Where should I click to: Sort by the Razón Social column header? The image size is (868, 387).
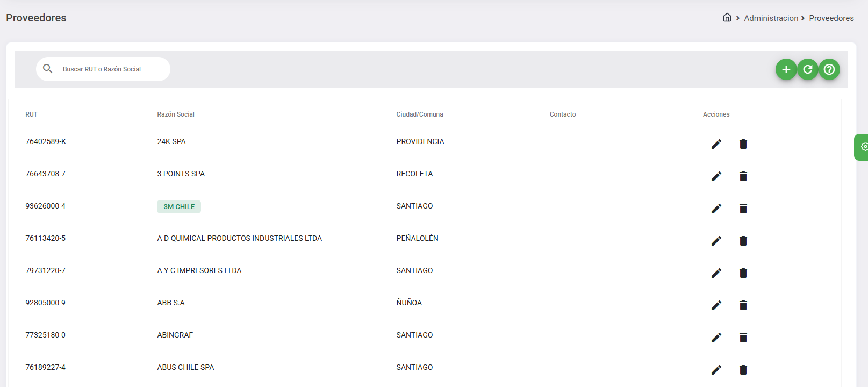click(176, 114)
